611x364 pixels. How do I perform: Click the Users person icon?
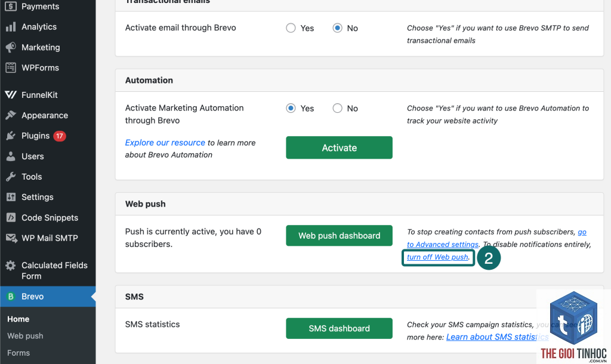point(11,156)
